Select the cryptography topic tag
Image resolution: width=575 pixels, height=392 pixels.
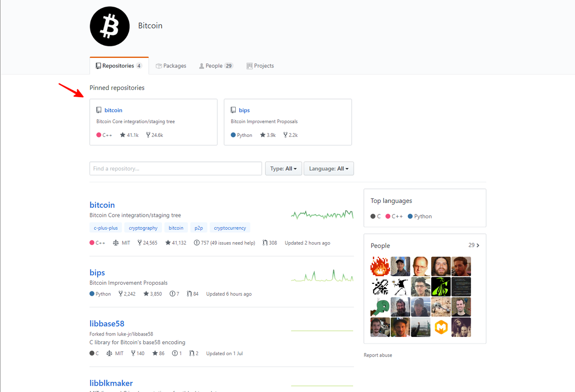[143, 228]
